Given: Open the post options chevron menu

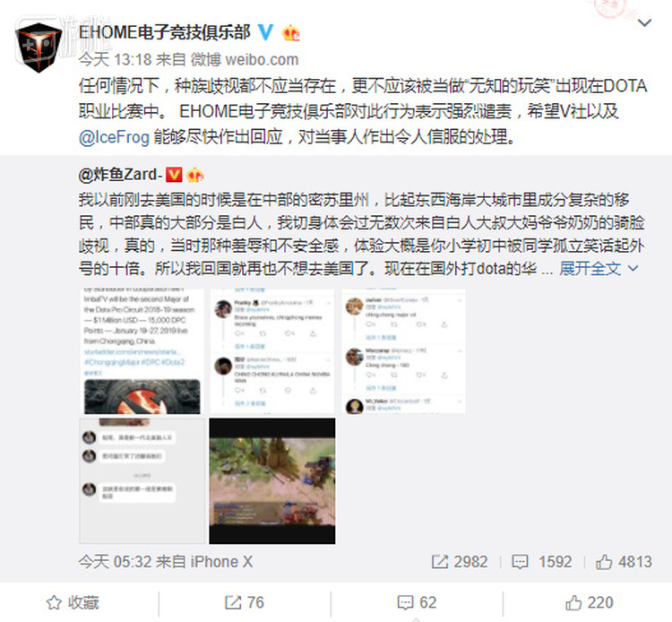Looking at the screenshot, I should [x=644, y=22].
